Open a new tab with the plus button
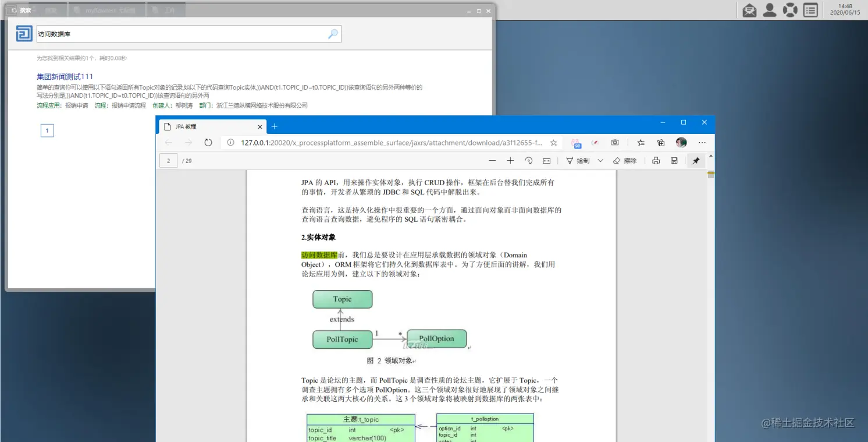 (x=274, y=126)
